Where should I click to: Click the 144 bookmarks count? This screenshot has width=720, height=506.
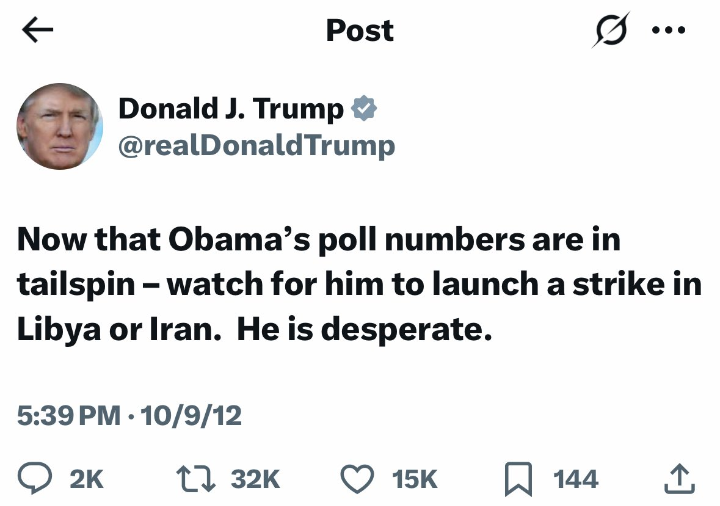click(575, 479)
